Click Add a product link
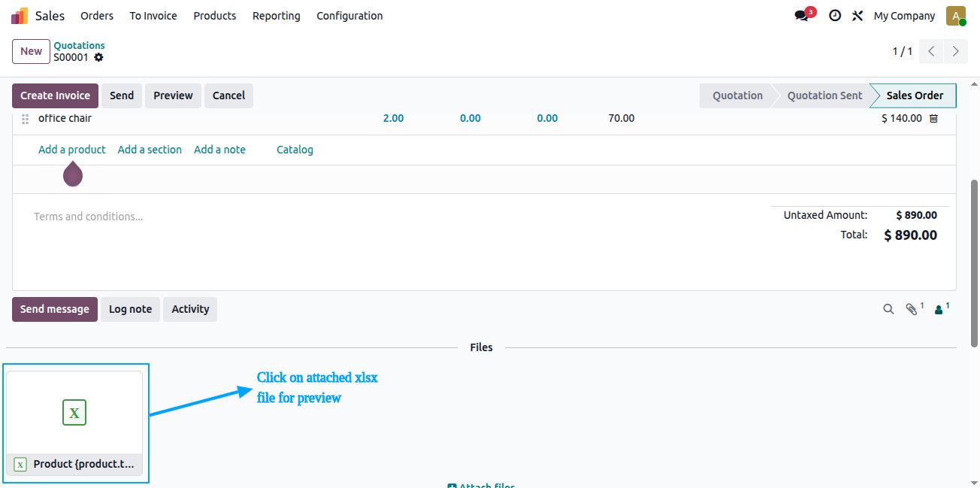The width and height of the screenshot is (980, 488). click(72, 150)
